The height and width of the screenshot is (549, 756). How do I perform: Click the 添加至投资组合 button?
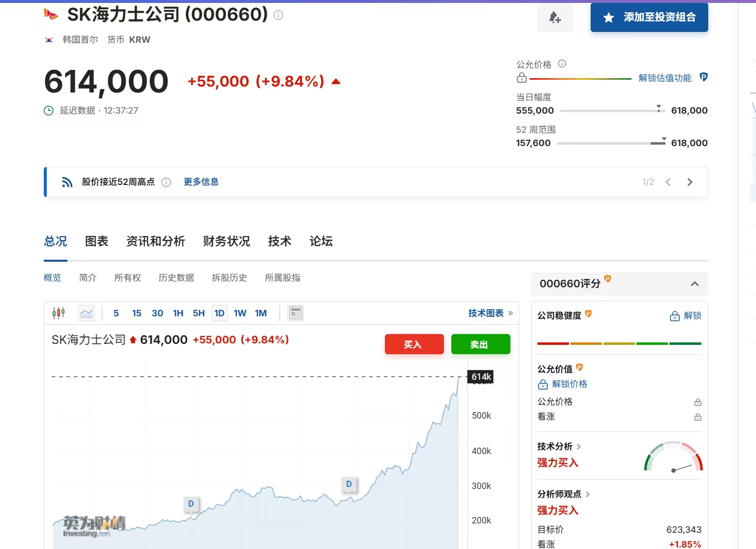tap(649, 18)
